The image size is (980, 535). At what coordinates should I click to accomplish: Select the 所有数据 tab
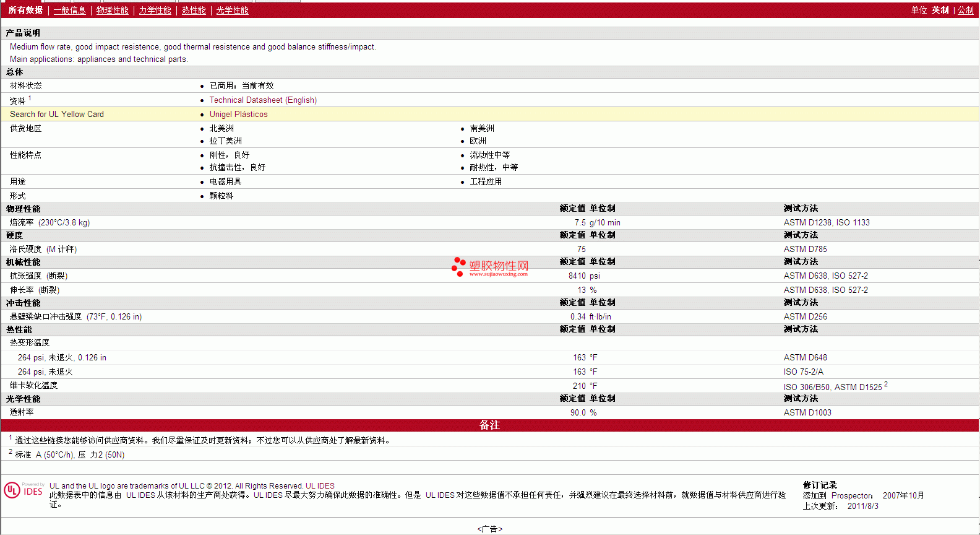coord(25,11)
